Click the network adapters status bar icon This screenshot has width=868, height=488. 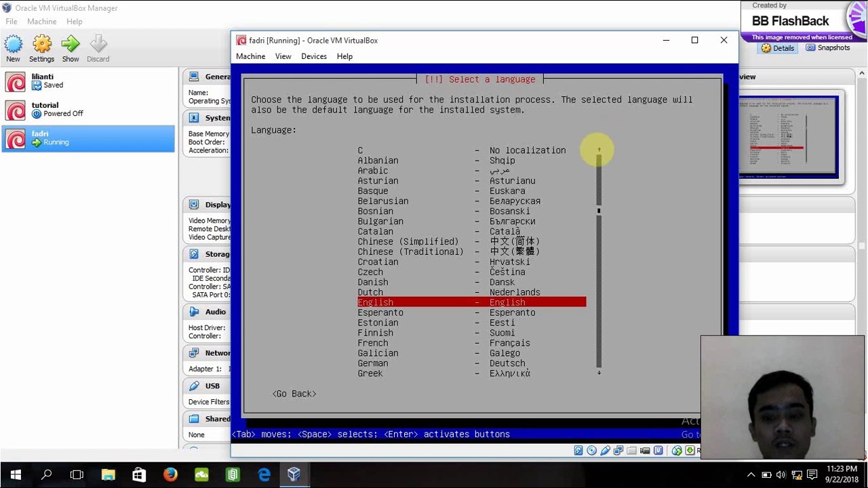click(618, 451)
